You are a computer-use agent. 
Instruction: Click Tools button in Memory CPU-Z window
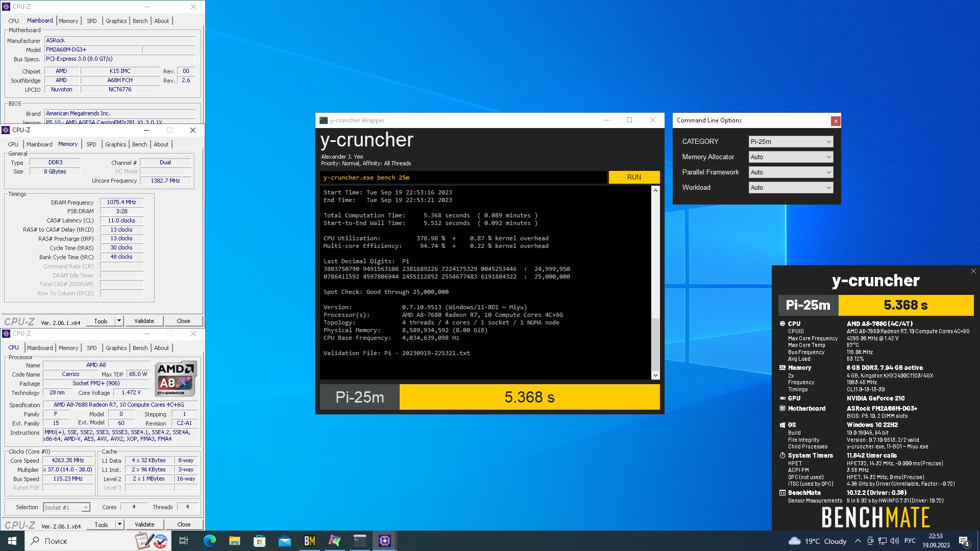tap(101, 321)
